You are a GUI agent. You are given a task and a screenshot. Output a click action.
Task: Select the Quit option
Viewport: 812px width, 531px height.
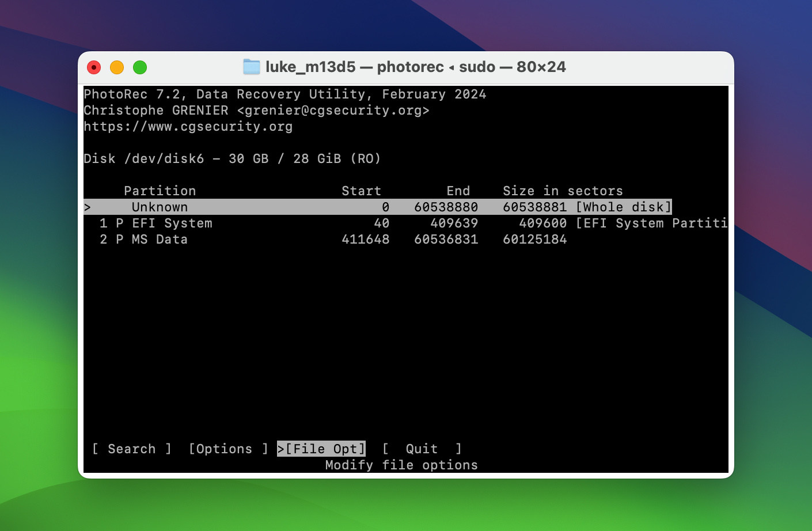click(x=422, y=449)
